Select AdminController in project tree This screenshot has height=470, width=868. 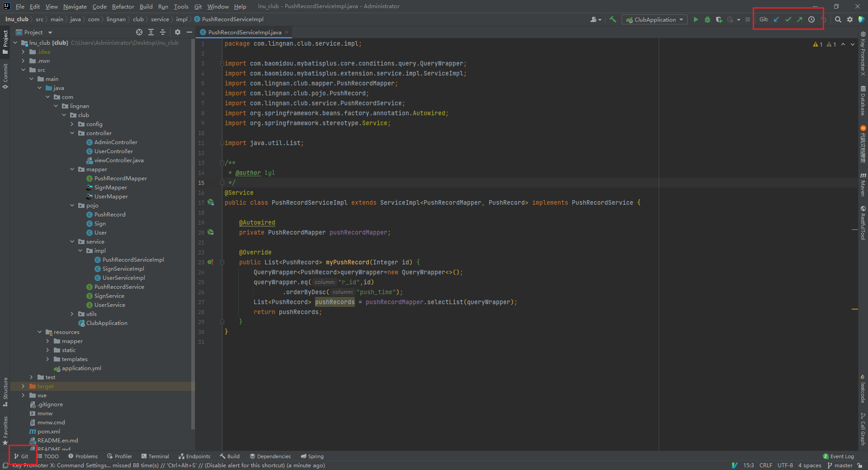click(x=116, y=142)
